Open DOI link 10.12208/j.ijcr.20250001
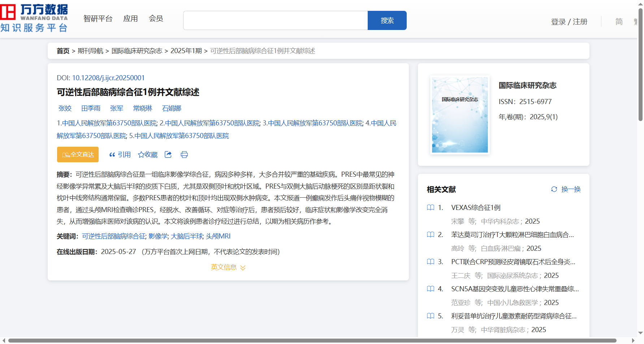The width and height of the screenshot is (644, 344). [x=108, y=78]
